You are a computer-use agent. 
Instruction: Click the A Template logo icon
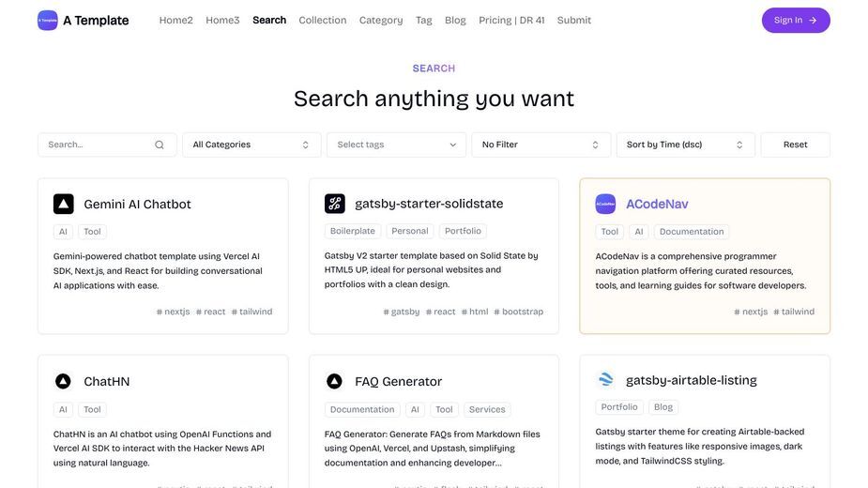[x=48, y=21]
